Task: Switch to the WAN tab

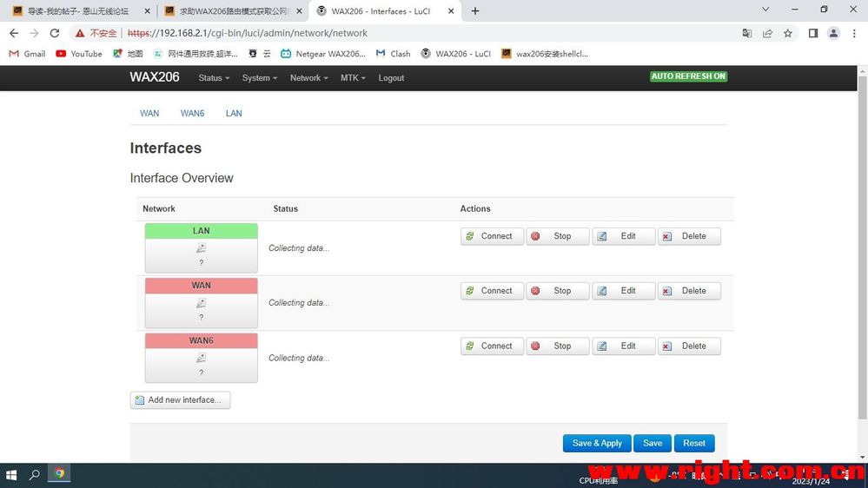Action: tap(149, 114)
